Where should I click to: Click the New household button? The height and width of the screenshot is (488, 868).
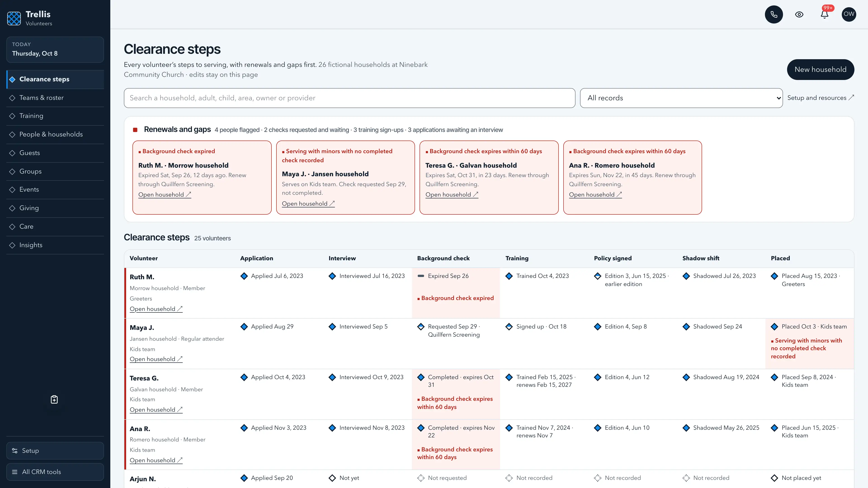coord(820,69)
